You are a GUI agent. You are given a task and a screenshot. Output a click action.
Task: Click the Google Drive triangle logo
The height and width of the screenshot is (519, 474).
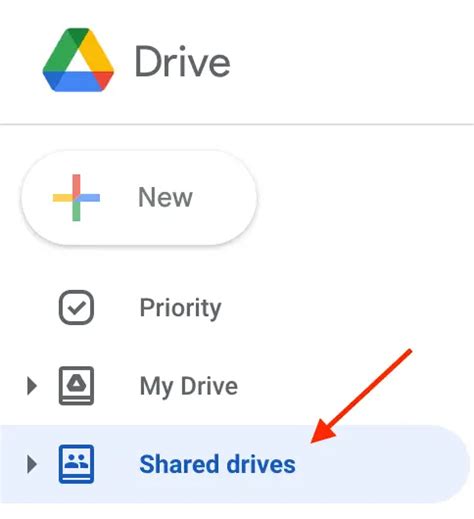[x=78, y=60]
